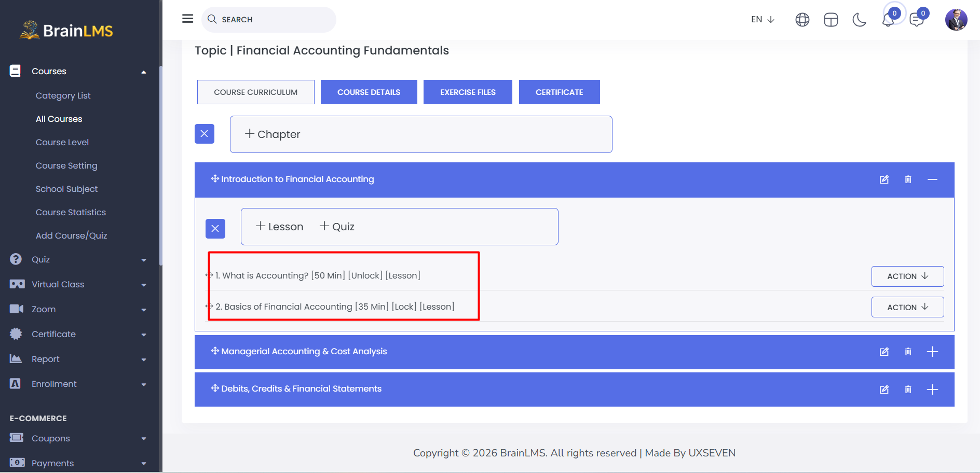Switch to Course Curriculum tab
980x473 pixels.
tap(256, 92)
